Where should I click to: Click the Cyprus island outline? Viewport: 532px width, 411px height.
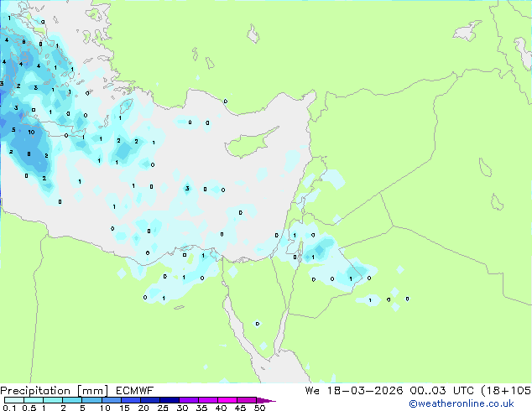(250, 143)
